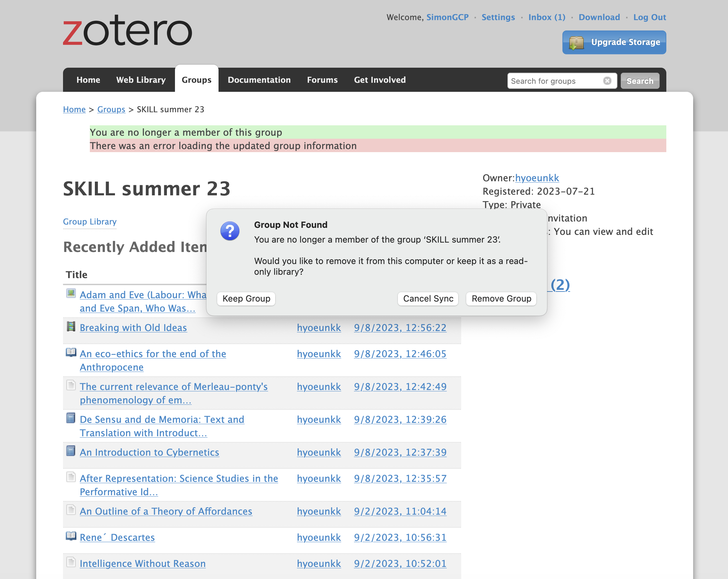Click the book icon beside An Introduction to Cybernetics
Viewport: 728px width, 579px height.
tap(71, 451)
